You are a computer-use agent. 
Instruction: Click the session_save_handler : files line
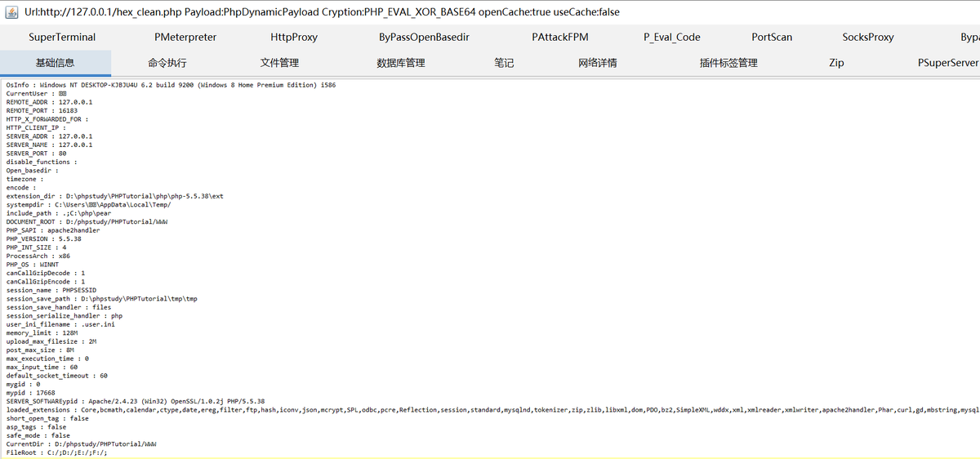click(59, 307)
